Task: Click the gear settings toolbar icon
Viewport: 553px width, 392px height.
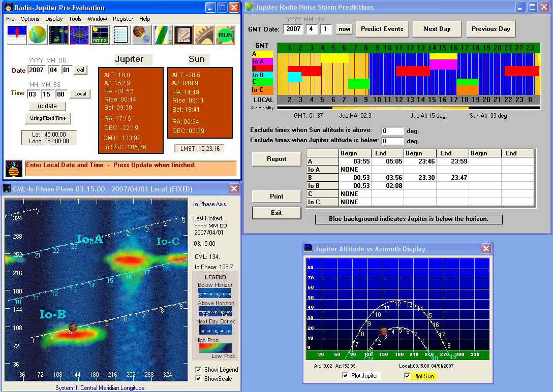Action: 204,35
